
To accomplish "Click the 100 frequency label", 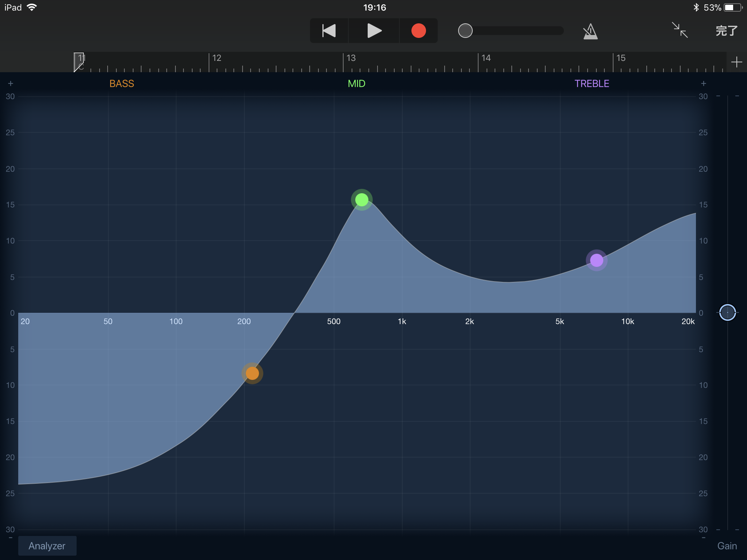I will (x=176, y=321).
